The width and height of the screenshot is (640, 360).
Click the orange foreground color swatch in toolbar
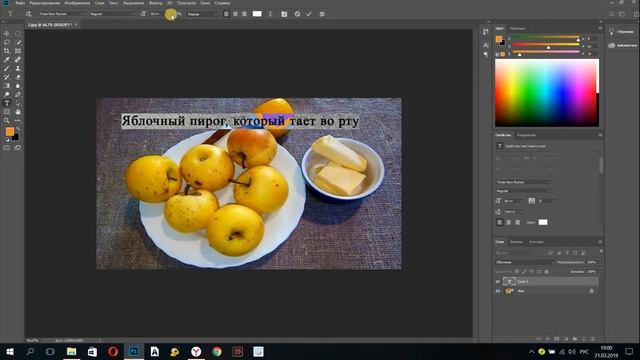pyautogui.click(x=9, y=131)
